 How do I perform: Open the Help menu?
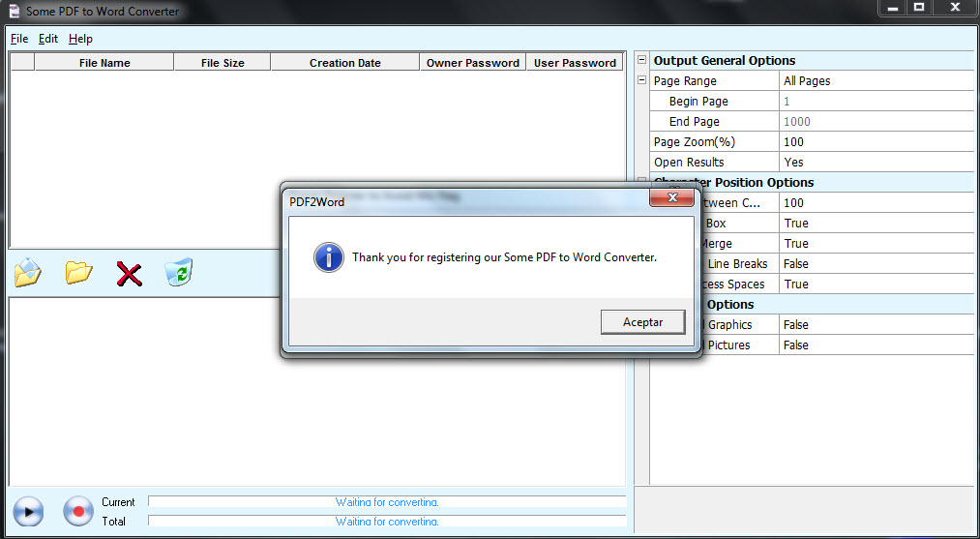pyautogui.click(x=80, y=39)
